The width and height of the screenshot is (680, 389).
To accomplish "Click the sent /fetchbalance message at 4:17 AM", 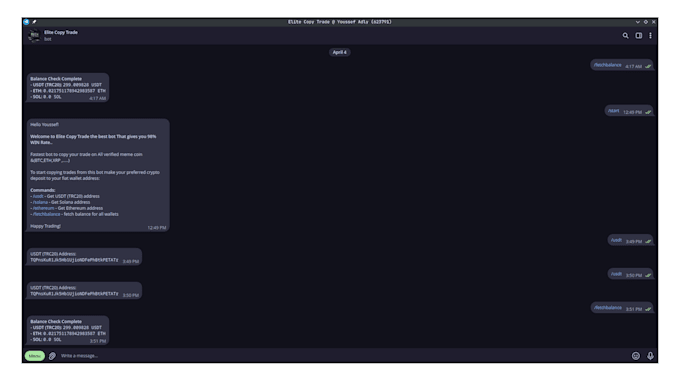I will click(x=621, y=65).
